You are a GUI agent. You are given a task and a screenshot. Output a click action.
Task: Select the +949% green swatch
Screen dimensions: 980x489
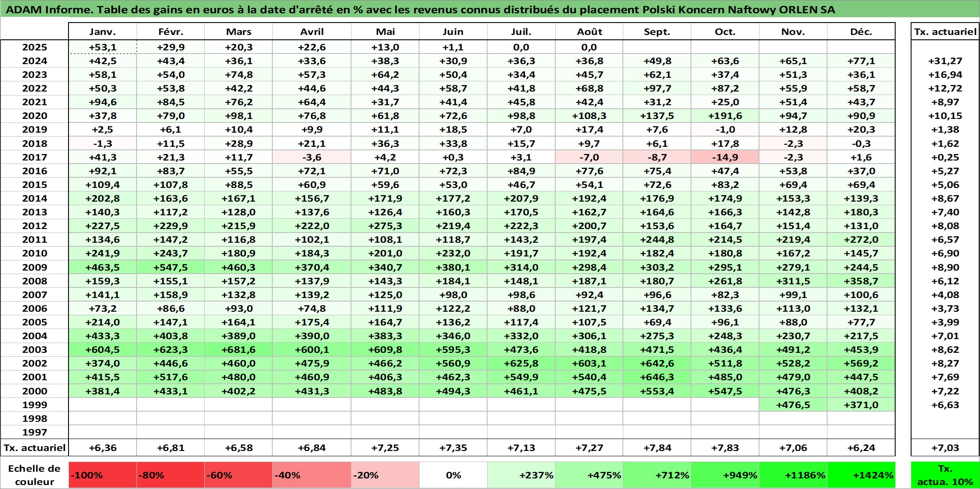[725, 475]
